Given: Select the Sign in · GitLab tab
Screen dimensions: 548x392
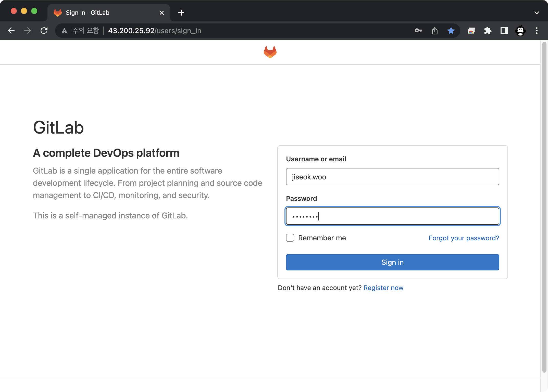Looking at the screenshot, I should tap(109, 13).
